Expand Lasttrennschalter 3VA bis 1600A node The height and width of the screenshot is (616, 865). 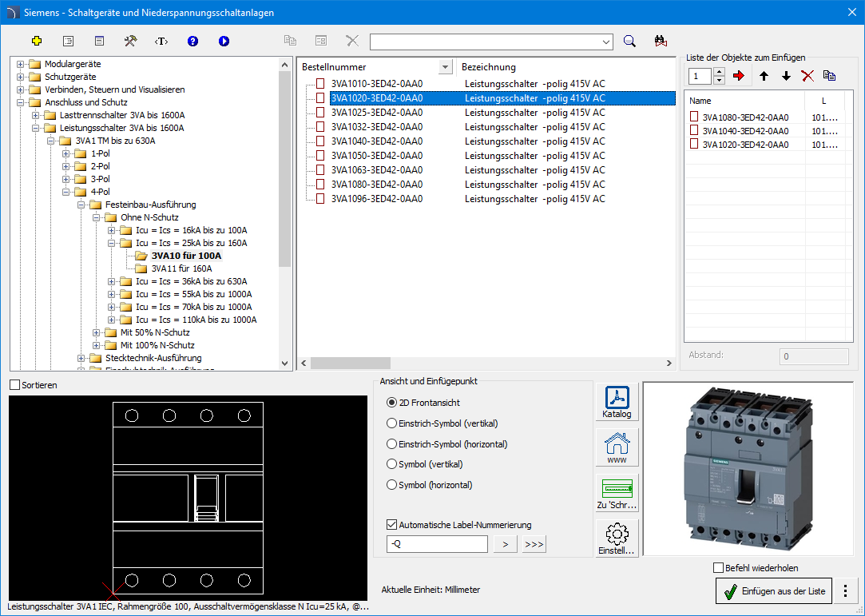coord(35,115)
